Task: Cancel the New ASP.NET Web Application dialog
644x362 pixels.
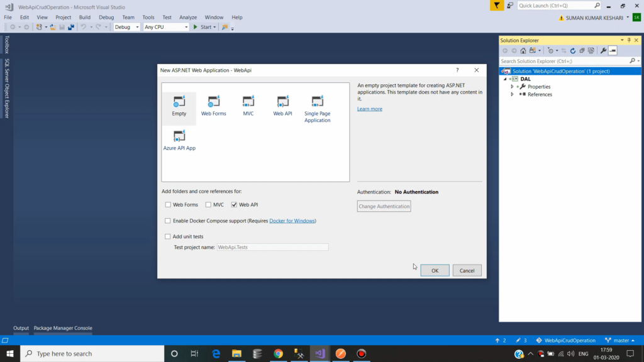Action: (x=467, y=270)
